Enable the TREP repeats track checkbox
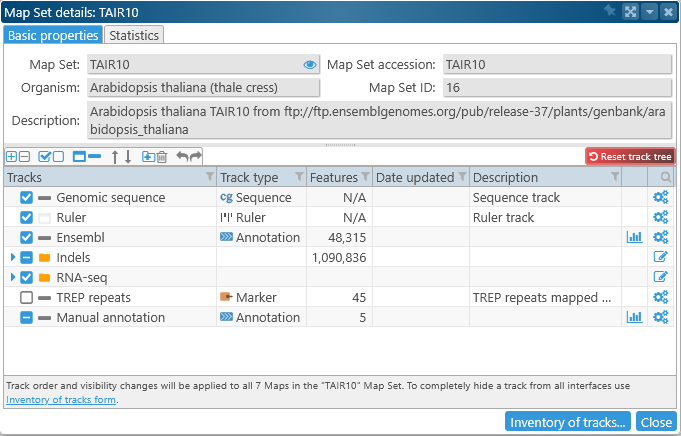This screenshot has width=681, height=436. click(27, 297)
